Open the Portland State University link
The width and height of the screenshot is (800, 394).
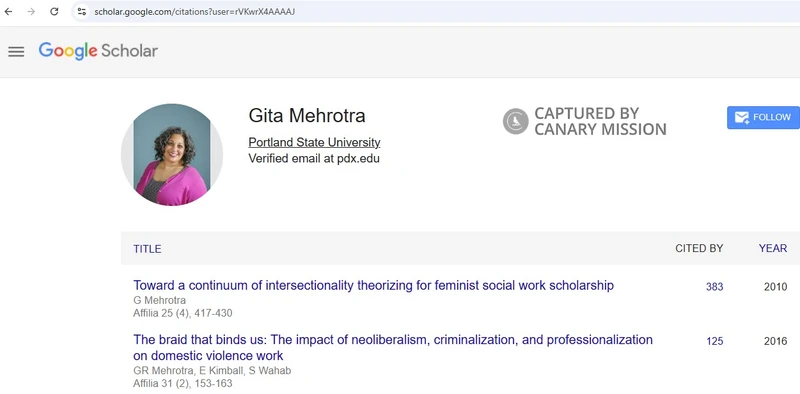pyautogui.click(x=314, y=142)
